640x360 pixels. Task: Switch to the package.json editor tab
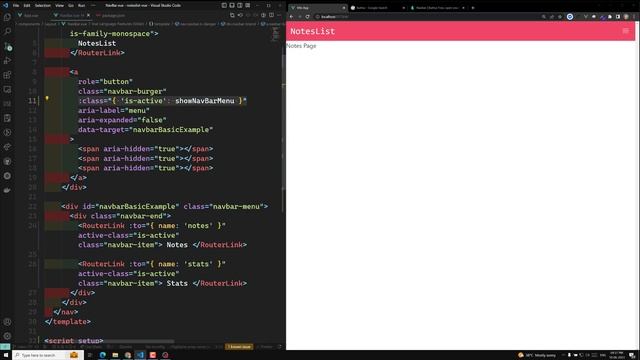tap(111, 16)
